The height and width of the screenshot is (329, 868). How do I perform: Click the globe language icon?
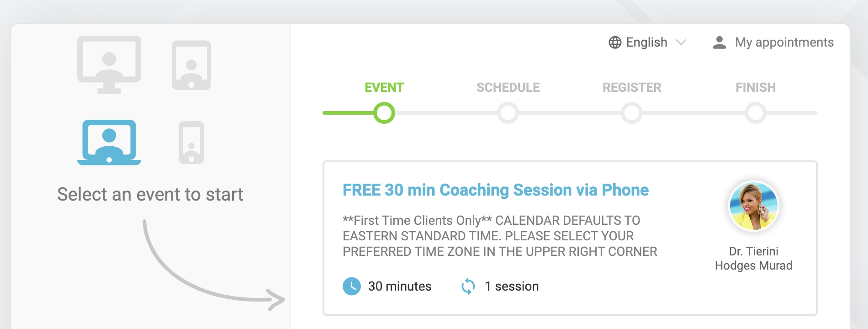coord(615,42)
